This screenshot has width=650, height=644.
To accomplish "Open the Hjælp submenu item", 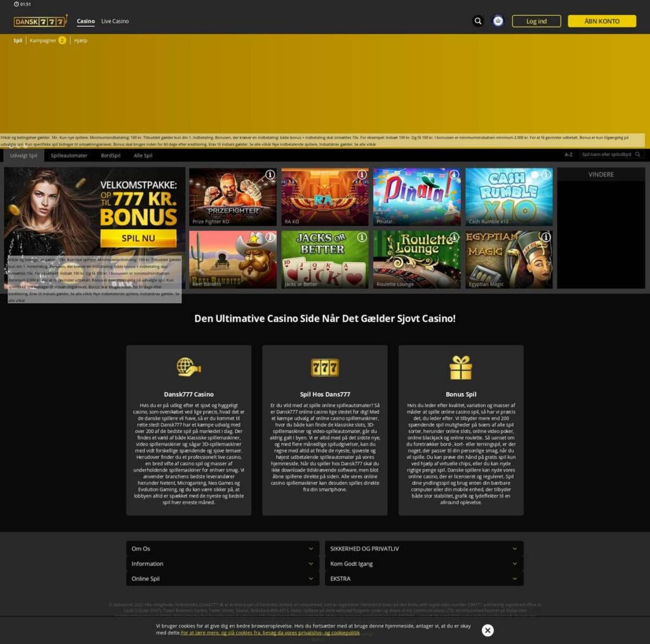I will pos(81,41).
